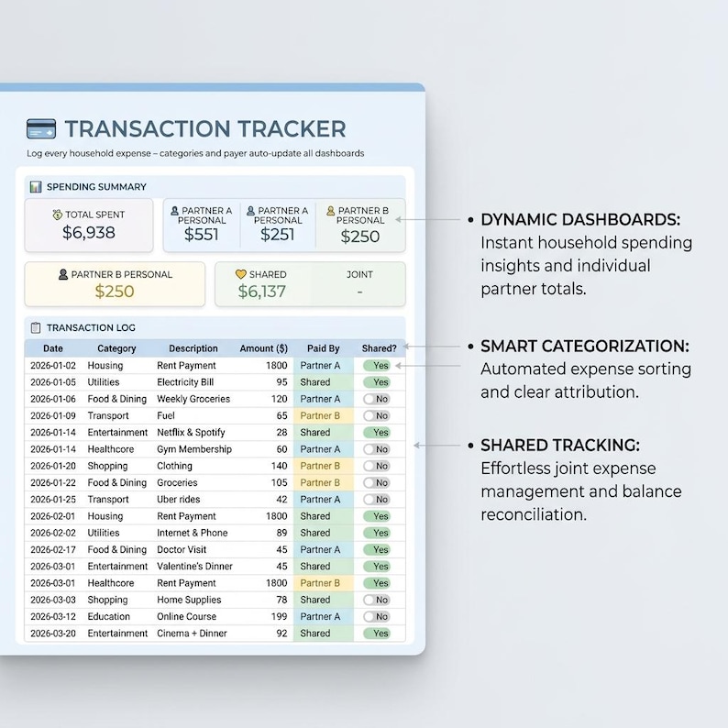The width and height of the screenshot is (728, 728).
Task: Select the Netflix & Spotify description cell
Action: coord(191,432)
